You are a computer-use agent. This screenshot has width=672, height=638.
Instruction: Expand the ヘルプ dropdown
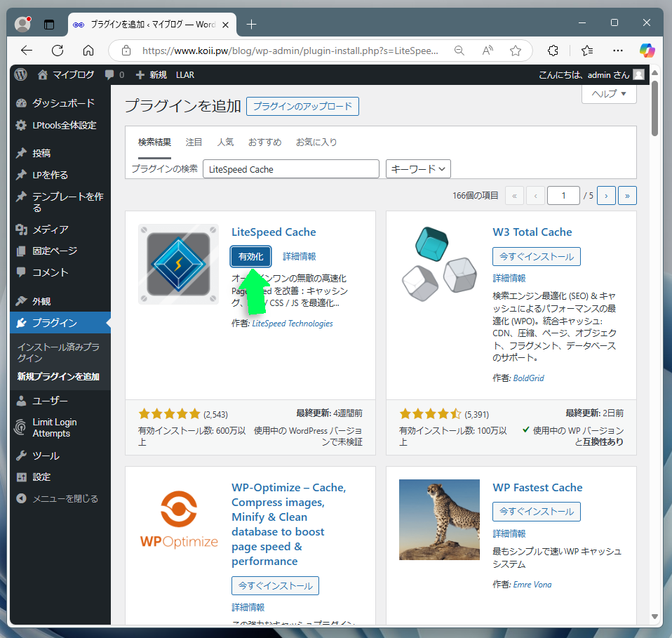coord(609,93)
